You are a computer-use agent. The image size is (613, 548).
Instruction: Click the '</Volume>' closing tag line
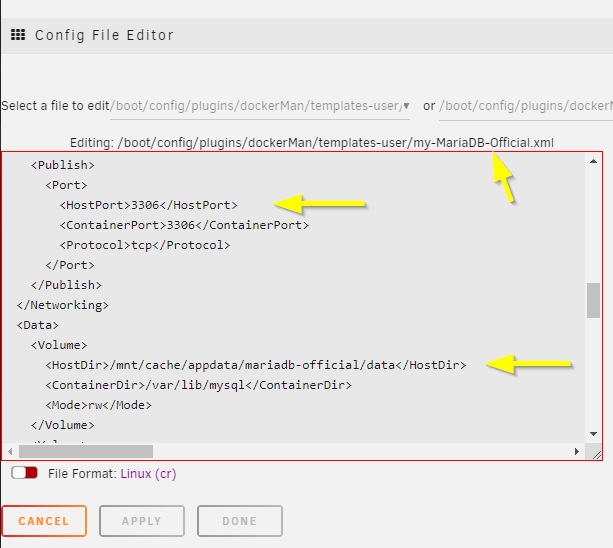click(63, 425)
